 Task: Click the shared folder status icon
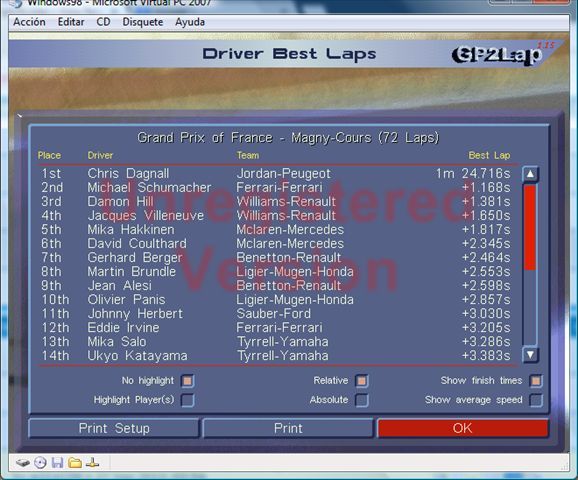tap(75, 462)
